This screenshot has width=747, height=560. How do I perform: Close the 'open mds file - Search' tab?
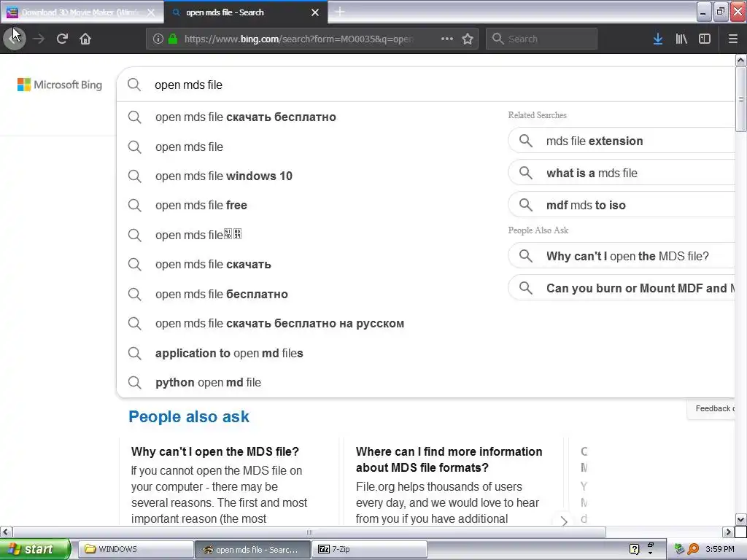(x=315, y=12)
